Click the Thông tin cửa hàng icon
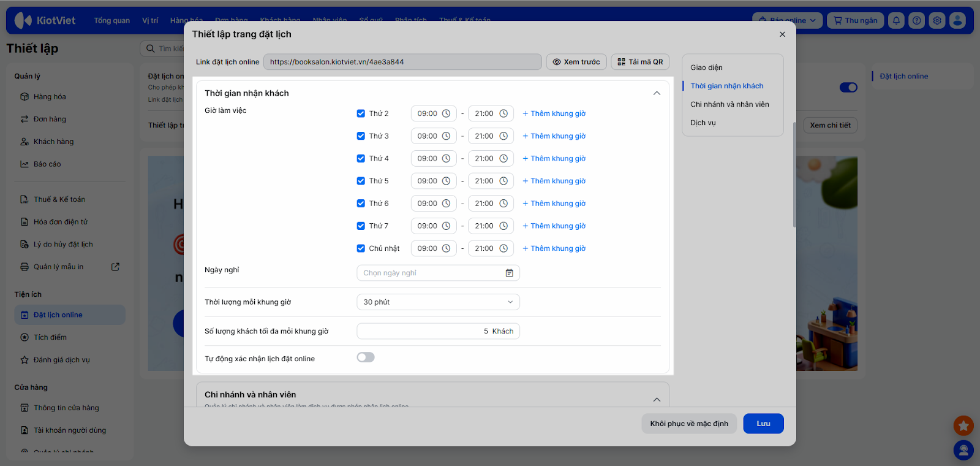The image size is (980, 466). point(24,408)
